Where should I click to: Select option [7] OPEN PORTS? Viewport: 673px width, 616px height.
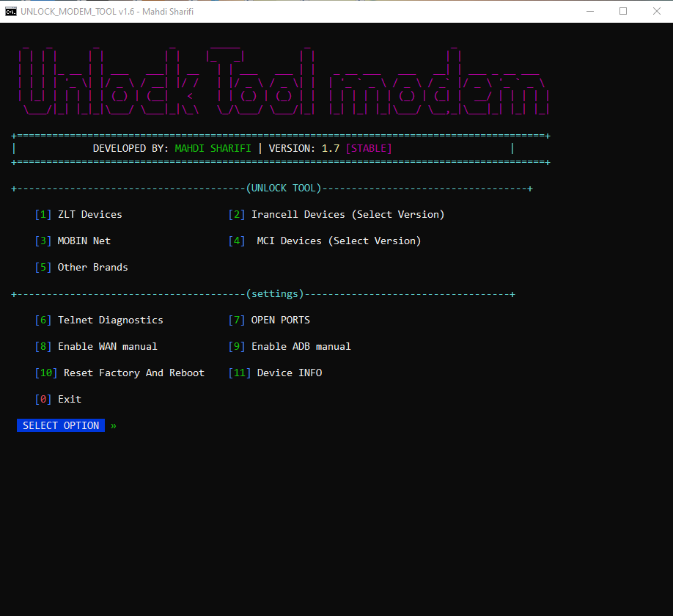click(x=269, y=320)
